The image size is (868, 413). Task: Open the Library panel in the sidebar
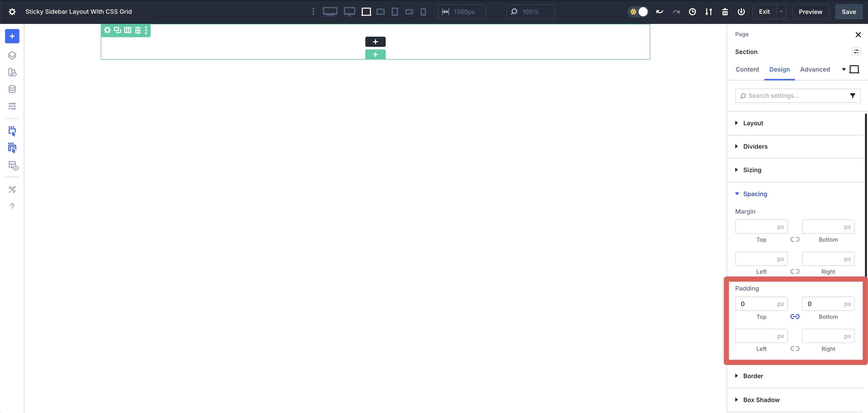(12, 72)
